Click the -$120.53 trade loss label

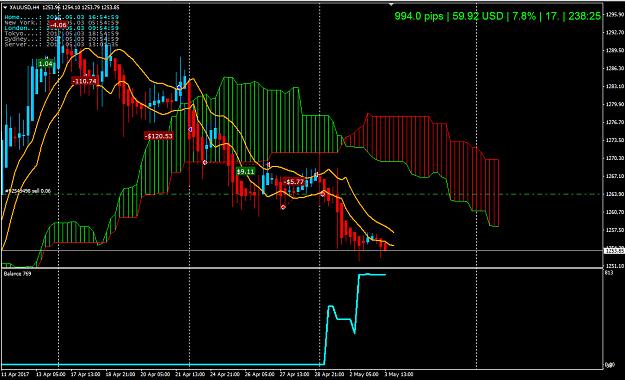159,136
